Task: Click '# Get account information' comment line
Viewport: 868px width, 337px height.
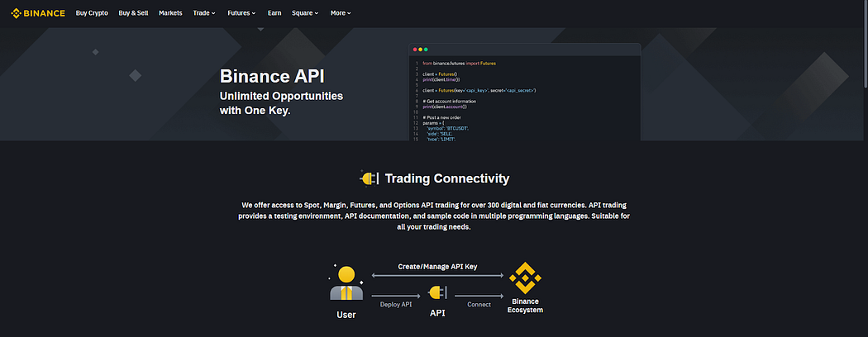Action: pos(449,102)
